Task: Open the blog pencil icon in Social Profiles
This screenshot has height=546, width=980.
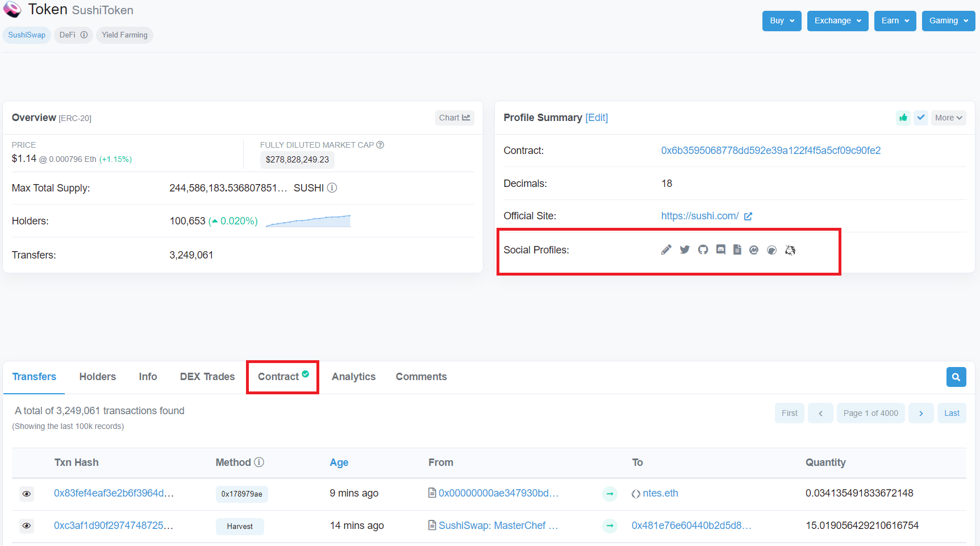Action: (x=666, y=250)
